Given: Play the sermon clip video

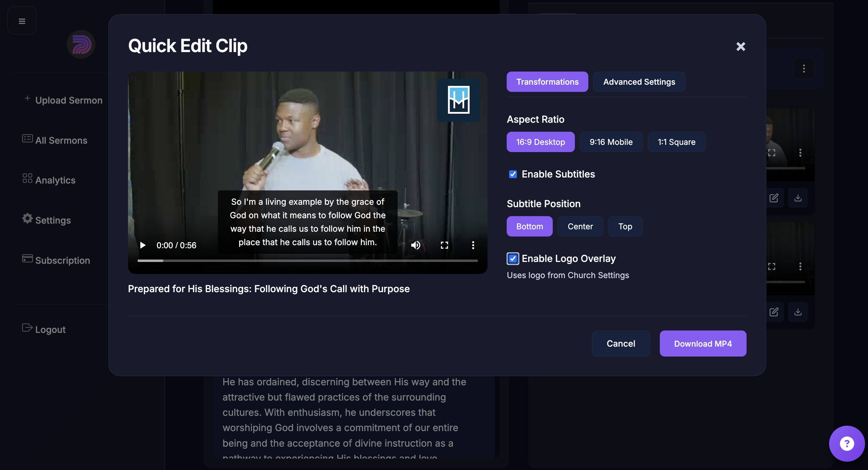Looking at the screenshot, I should tap(143, 245).
